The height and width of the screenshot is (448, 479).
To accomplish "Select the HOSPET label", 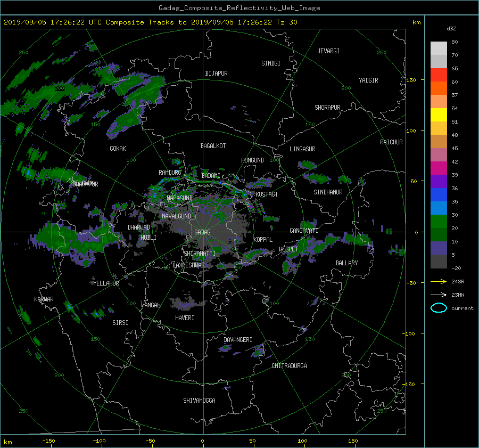I will (288, 249).
